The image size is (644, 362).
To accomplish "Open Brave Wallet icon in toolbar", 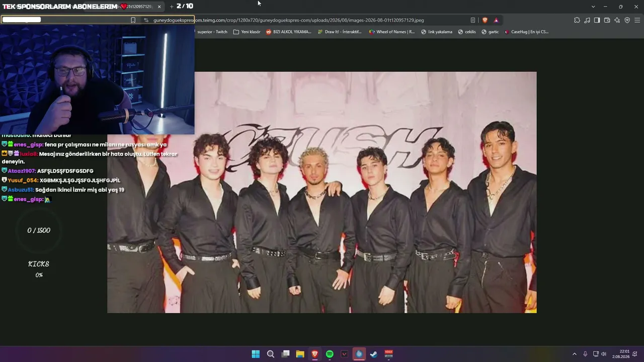I will click(607, 20).
